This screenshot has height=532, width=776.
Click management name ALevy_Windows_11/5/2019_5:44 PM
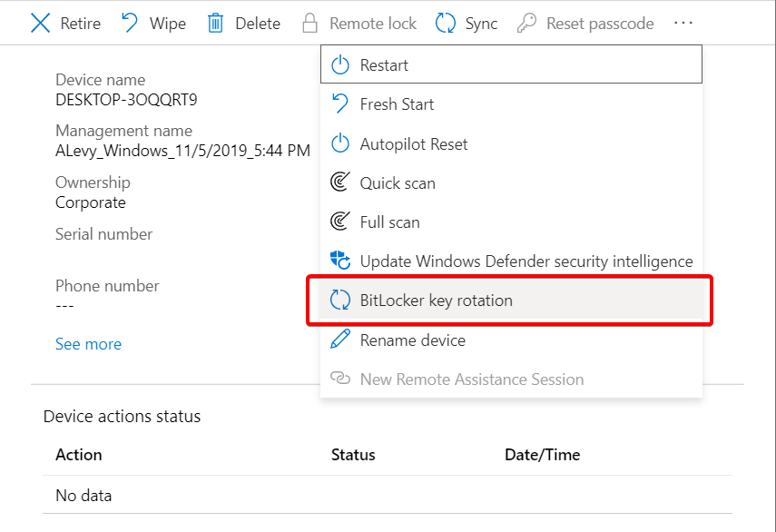click(182, 151)
